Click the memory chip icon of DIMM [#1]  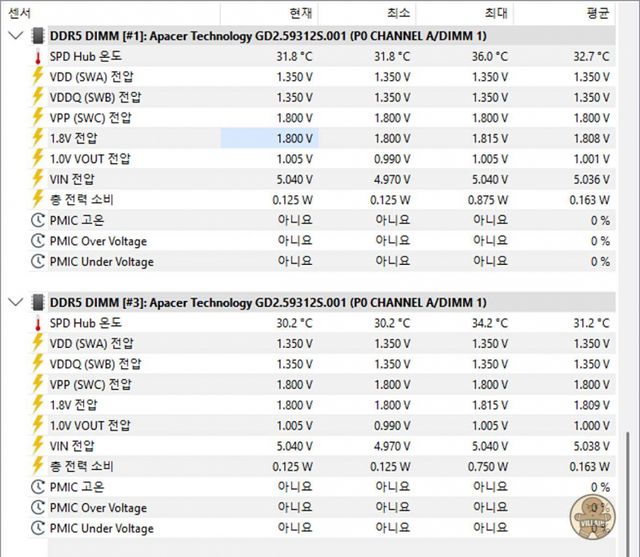pyautogui.click(x=38, y=35)
